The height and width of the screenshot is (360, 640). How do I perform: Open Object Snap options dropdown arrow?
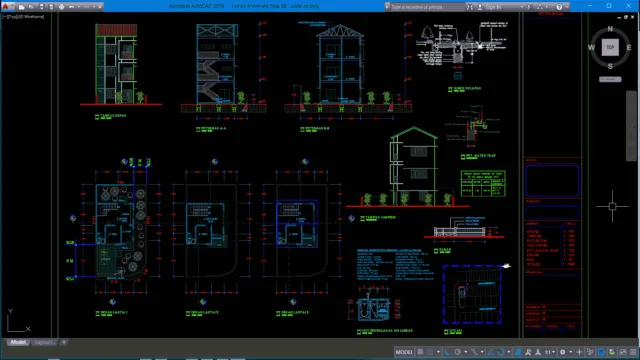pos(509,352)
